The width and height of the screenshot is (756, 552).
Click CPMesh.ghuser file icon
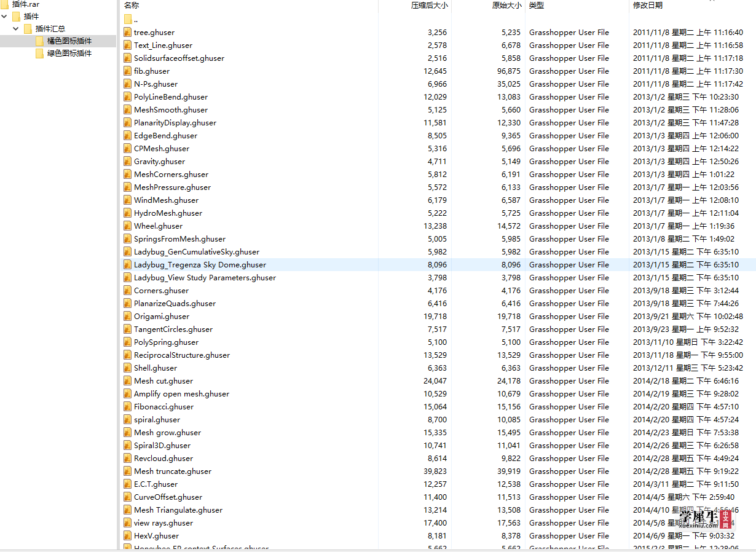click(x=128, y=148)
